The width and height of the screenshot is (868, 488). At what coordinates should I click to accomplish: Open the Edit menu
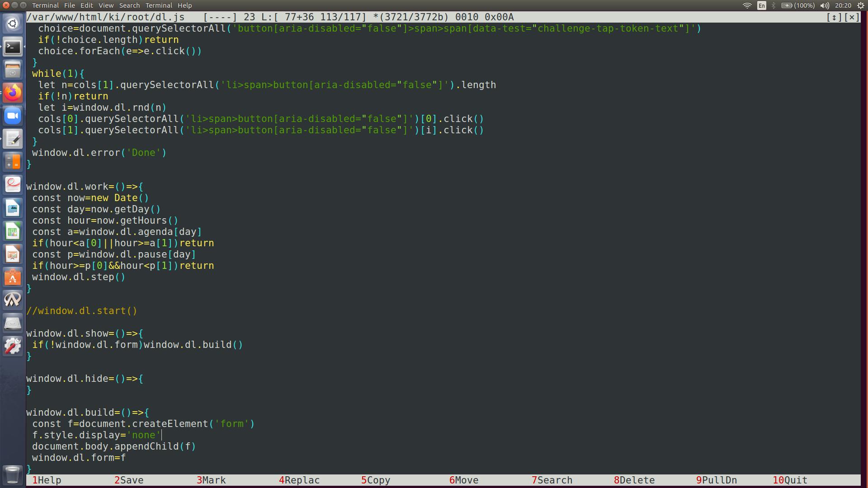[86, 5]
